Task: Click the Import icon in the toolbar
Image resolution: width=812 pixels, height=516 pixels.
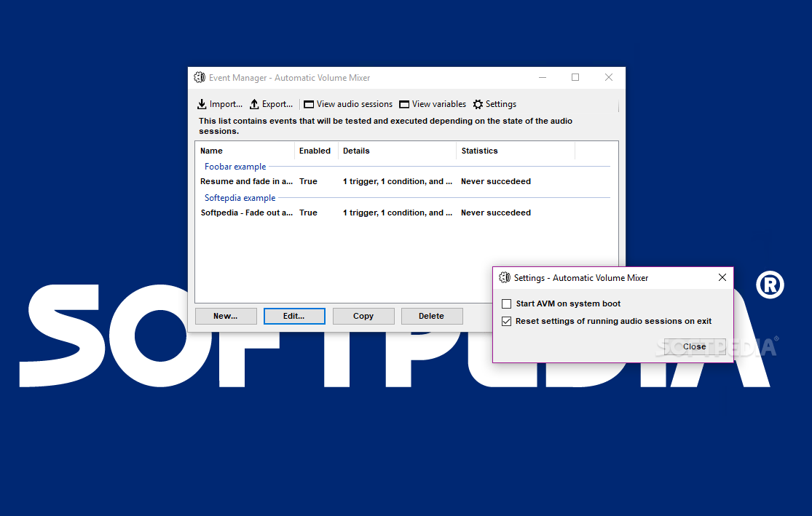Action: coord(201,104)
